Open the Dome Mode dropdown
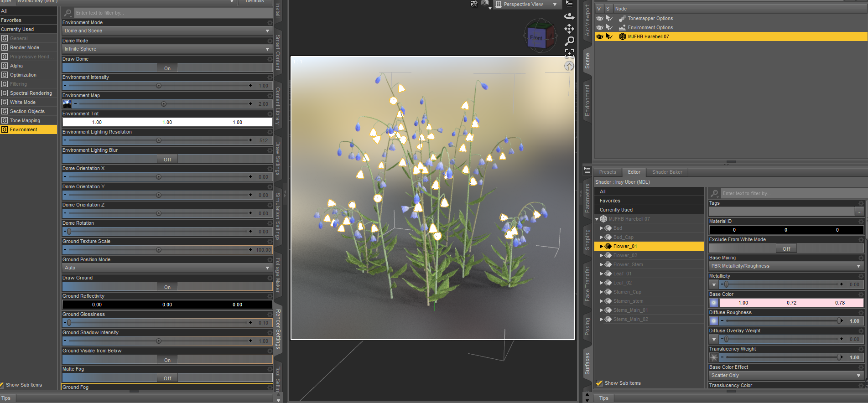 (x=167, y=49)
